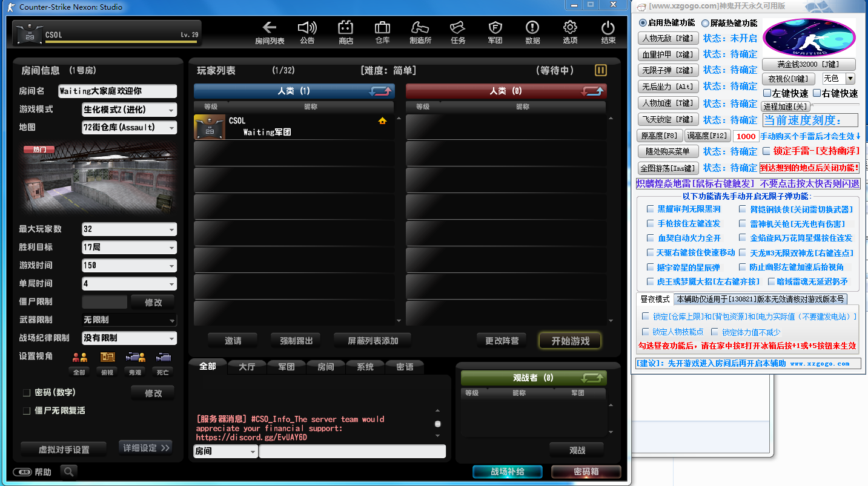Switch to the 房间 chat tab
Screen dimensions: 868x486
click(325, 367)
